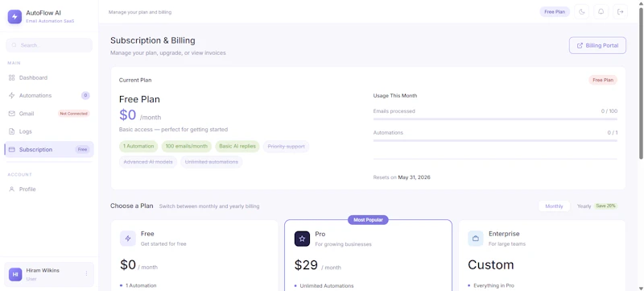Screen dimensions: 644x291
Task: Open Logs in the sidebar
Action: pyautogui.click(x=49, y=131)
